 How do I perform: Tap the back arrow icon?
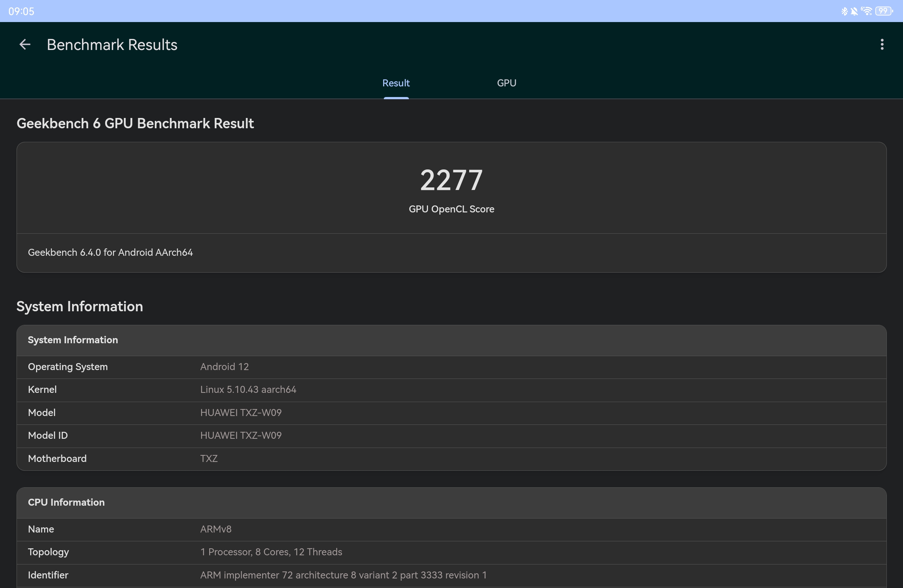click(x=25, y=45)
